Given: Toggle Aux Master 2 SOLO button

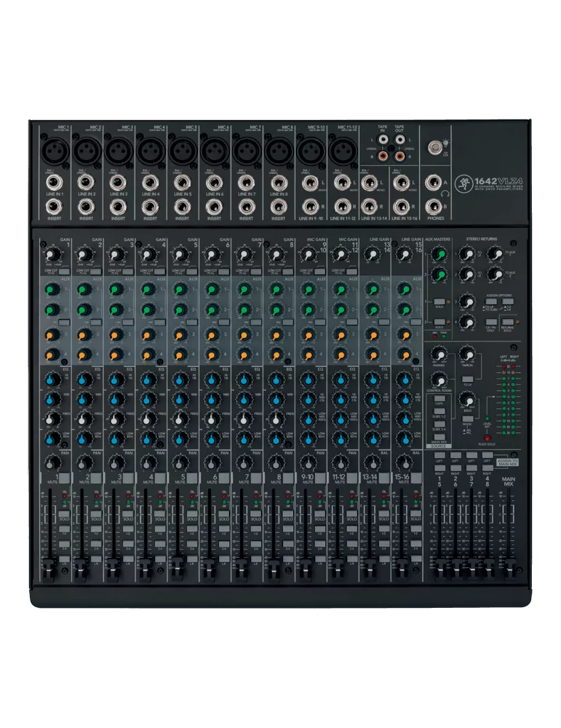Looking at the screenshot, I should tap(439, 322).
